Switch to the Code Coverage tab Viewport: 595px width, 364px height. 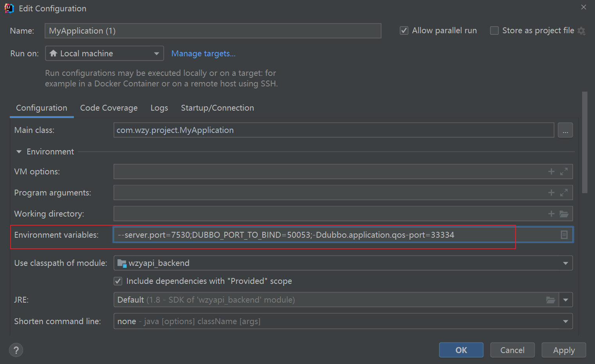point(109,108)
